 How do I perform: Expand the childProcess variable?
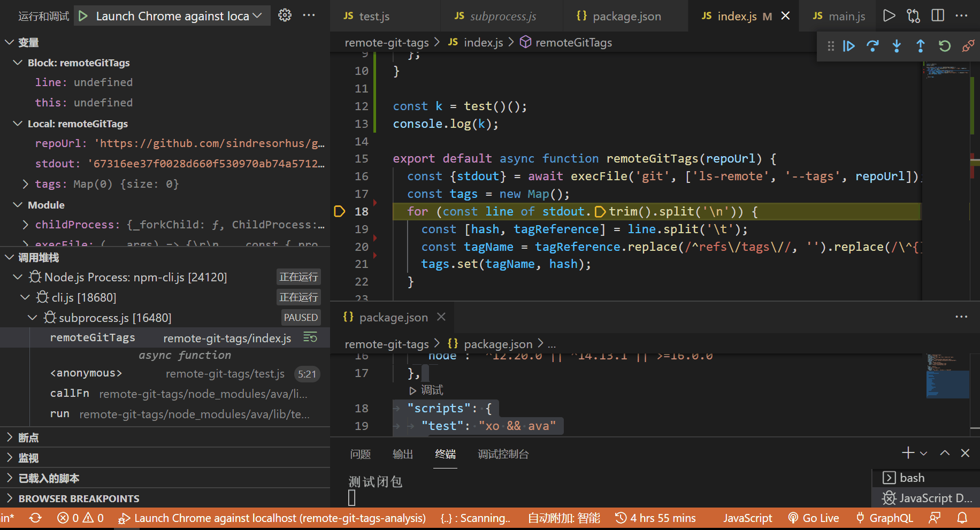point(26,225)
